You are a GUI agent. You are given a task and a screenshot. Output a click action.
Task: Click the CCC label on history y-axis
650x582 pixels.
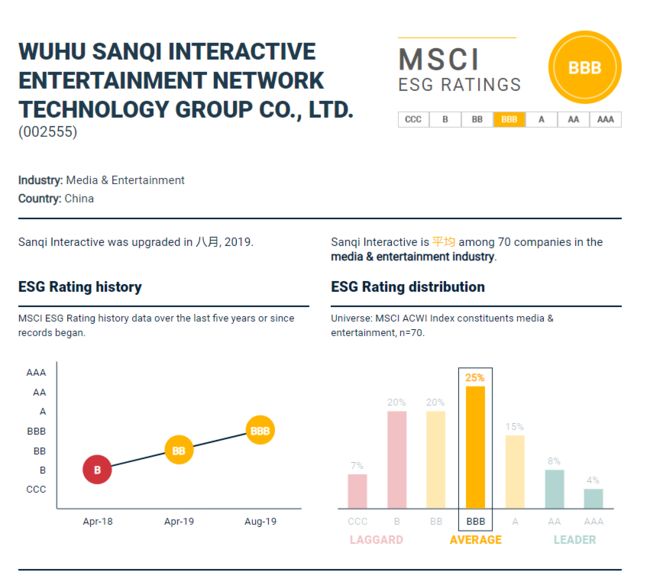point(36,489)
